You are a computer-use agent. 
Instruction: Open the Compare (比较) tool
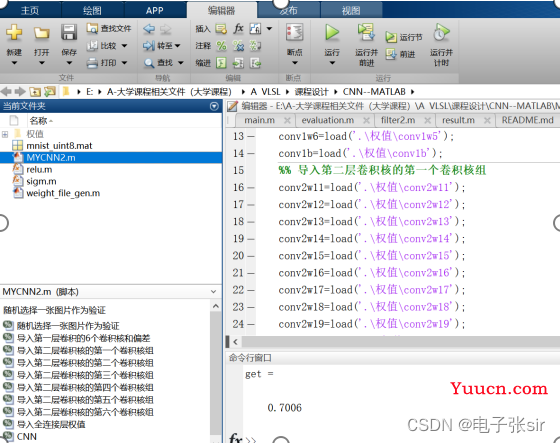[107, 46]
